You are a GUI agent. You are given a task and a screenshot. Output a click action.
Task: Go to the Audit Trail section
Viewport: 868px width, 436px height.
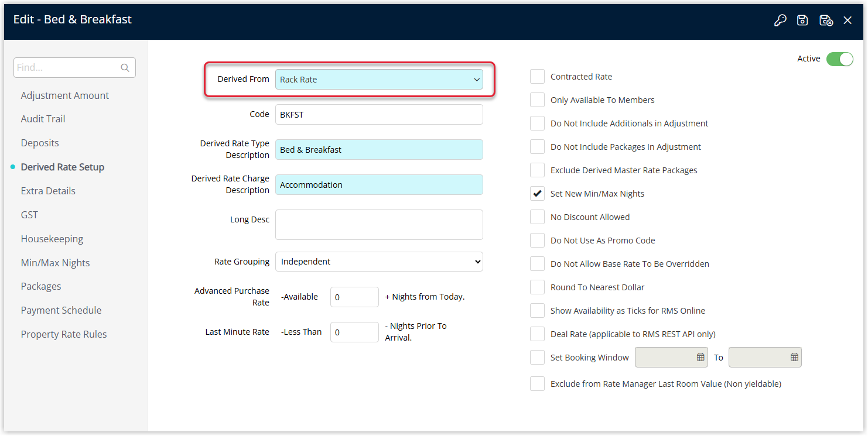[43, 119]
